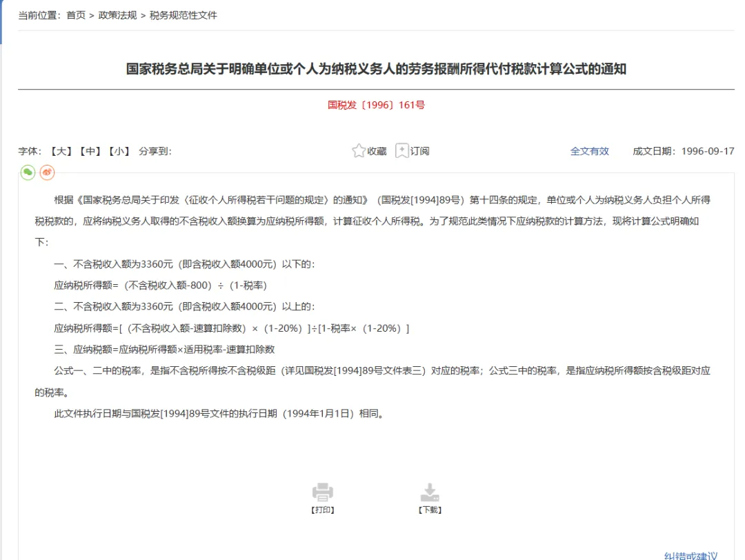Click the paragraph starting 公式一、二中的税率
Screen dimensions: 745x560
coord(372,381)
